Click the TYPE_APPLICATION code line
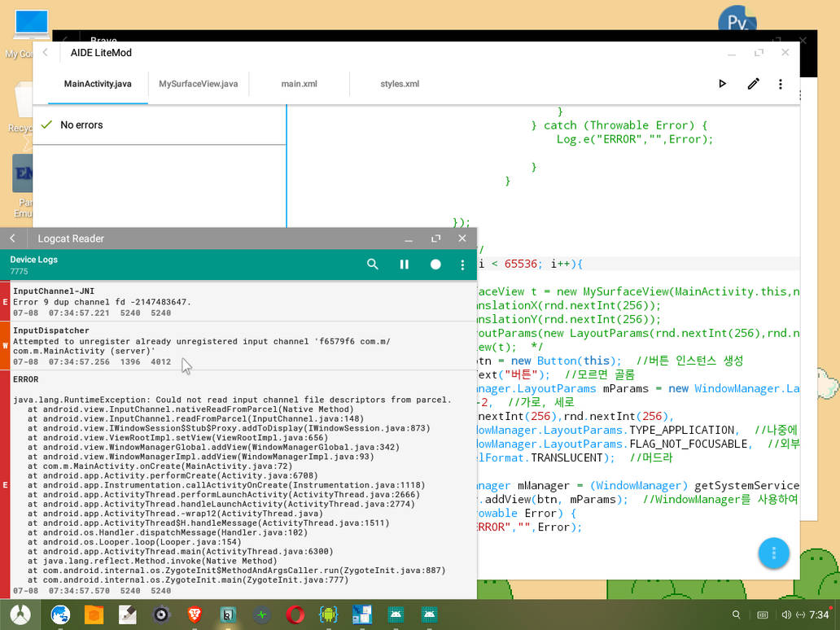Viewport: 840px width, 630px height. coord(637,431)
